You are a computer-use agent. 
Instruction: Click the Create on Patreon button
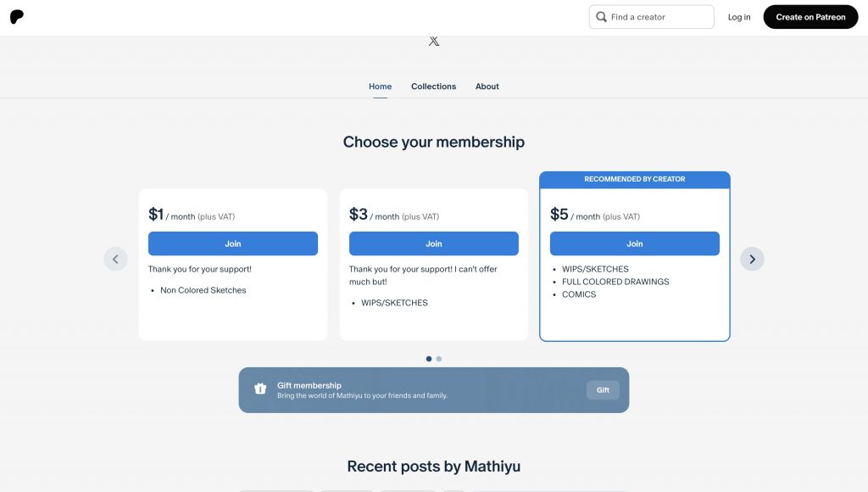click(x=810, y=17)
